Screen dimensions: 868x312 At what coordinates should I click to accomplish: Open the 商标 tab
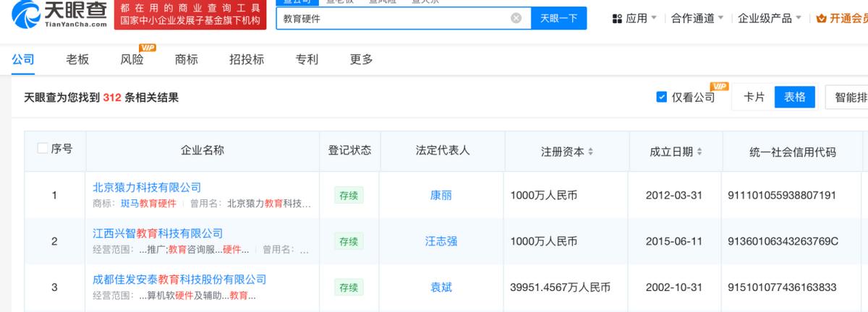187,60
